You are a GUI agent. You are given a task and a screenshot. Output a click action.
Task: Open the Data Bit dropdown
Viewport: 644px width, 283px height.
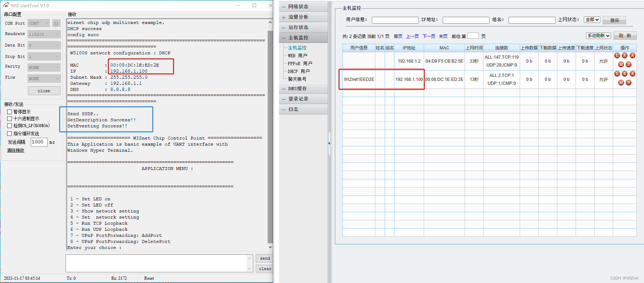[x=44, y=45]
